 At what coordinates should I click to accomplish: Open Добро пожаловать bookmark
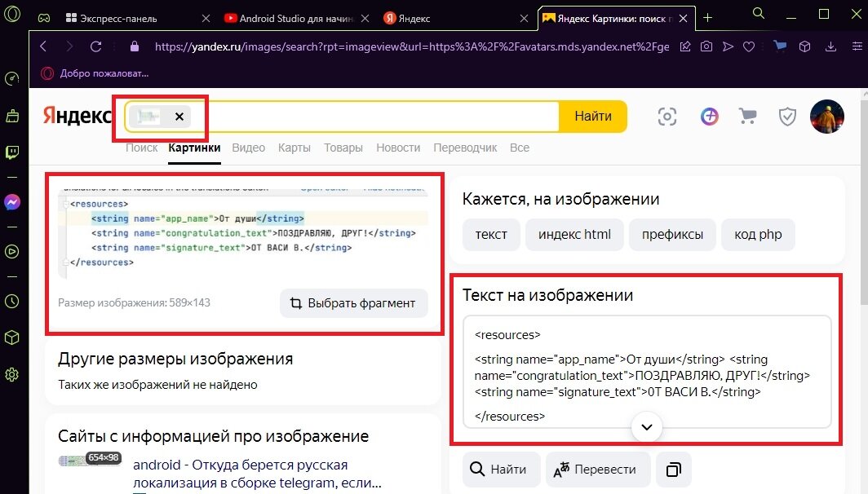tap(95, 73)
